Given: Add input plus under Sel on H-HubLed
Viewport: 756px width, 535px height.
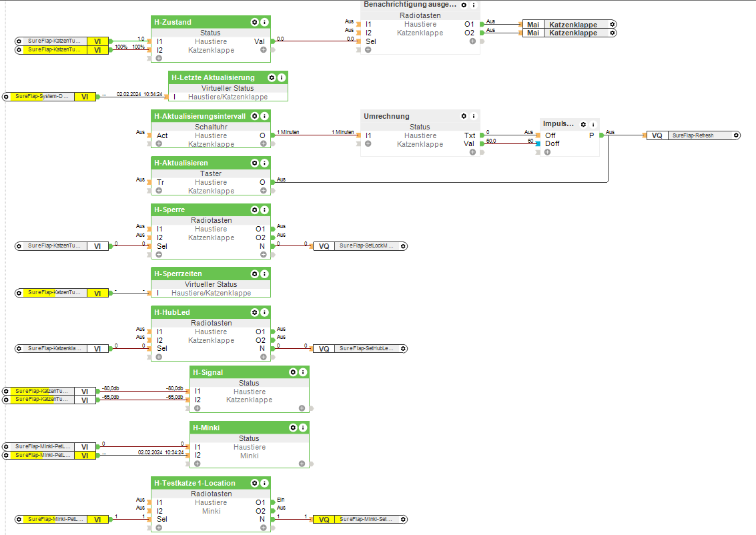Looking at the screenshot, I should [x=159, y=357].
